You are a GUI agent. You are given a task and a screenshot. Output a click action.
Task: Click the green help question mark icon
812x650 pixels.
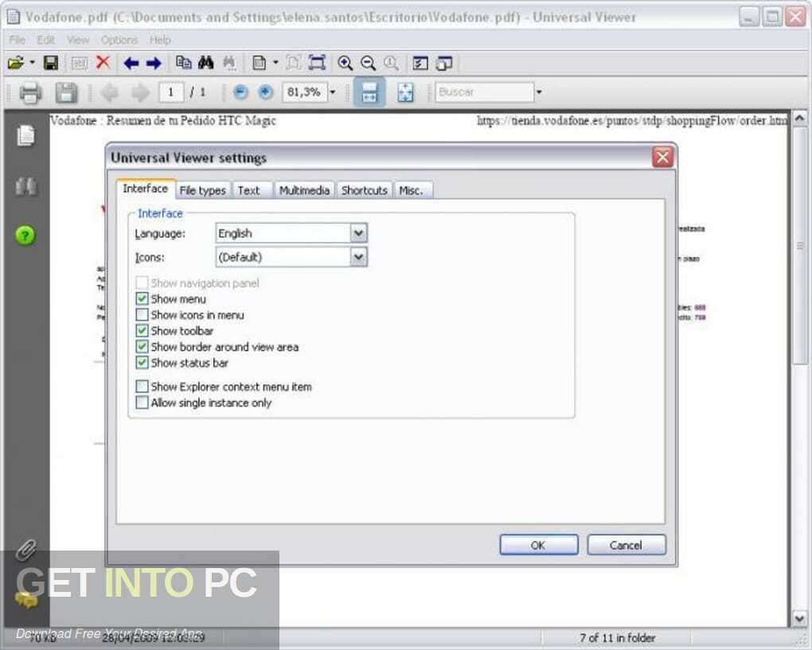pyautogui.click(x=25, y=235)
